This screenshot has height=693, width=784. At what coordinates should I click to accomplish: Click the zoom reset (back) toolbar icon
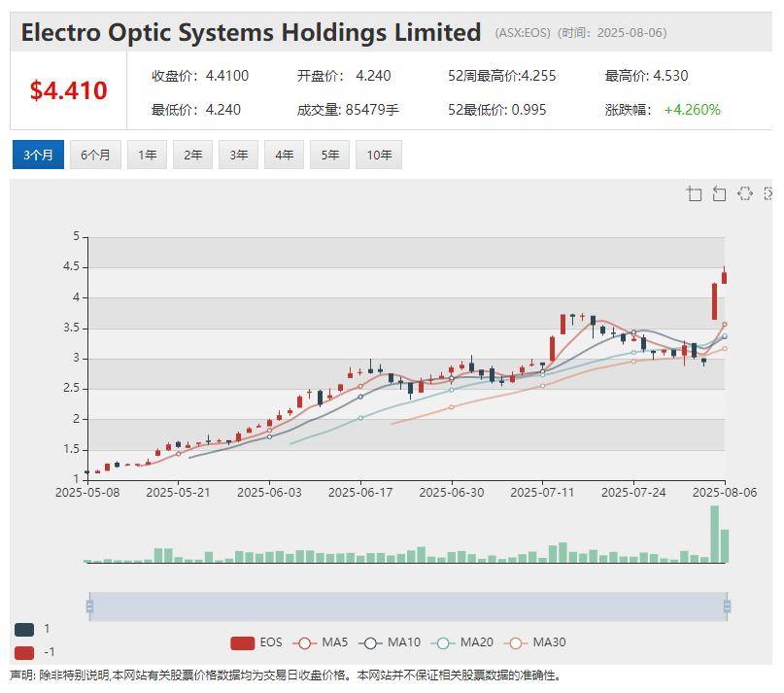click(x=720, y=193)
